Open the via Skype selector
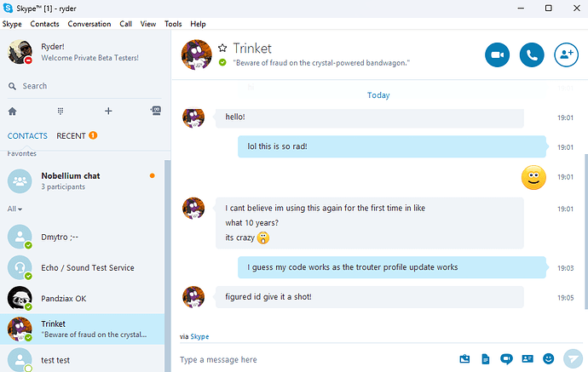Viewport: 588px width, 372px height. 199,336
